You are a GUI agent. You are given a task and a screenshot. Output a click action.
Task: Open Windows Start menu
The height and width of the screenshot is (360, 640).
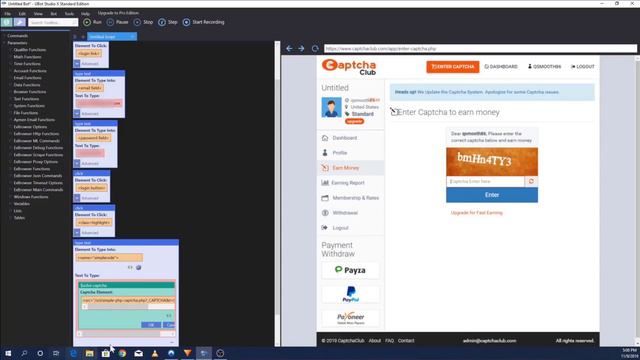click(8, 353)
